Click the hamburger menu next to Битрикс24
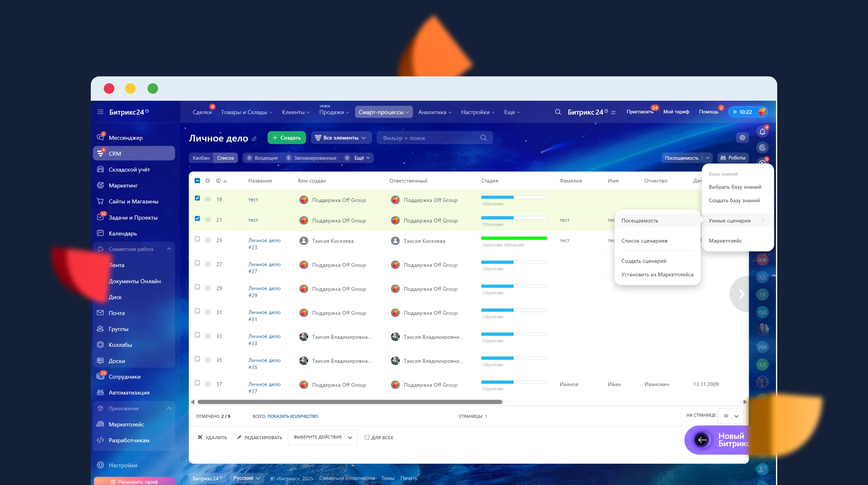The width and height of the screenshot is (868, 485). tap(100, 112)
